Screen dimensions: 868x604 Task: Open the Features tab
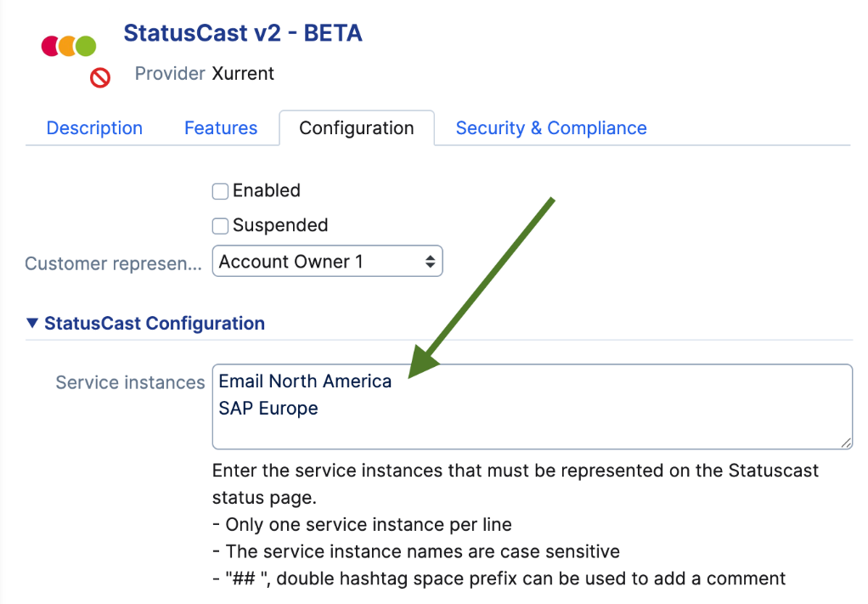pos(221,128)
